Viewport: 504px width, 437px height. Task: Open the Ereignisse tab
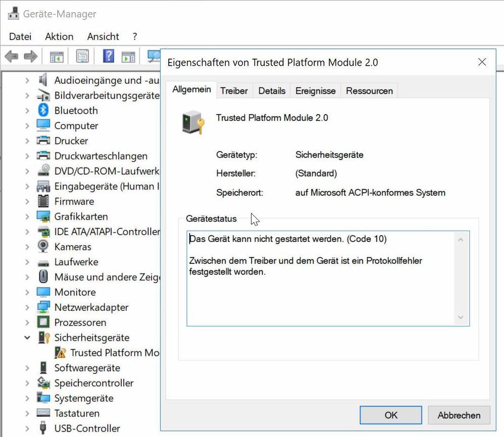[315, 91]
